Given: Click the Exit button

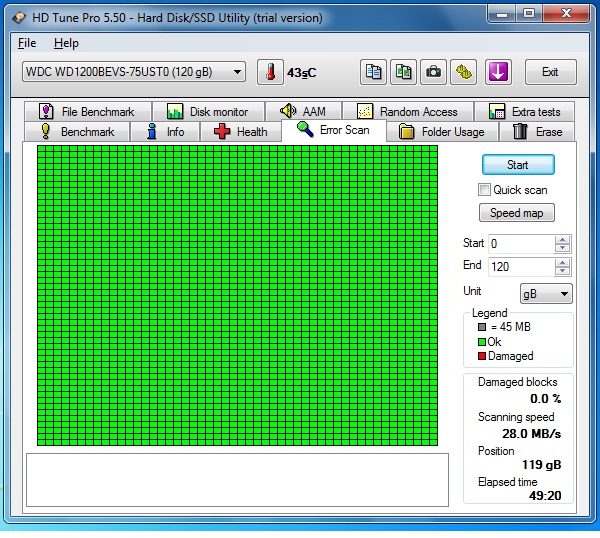Looking at the screenshot, I should coord(551,72).
